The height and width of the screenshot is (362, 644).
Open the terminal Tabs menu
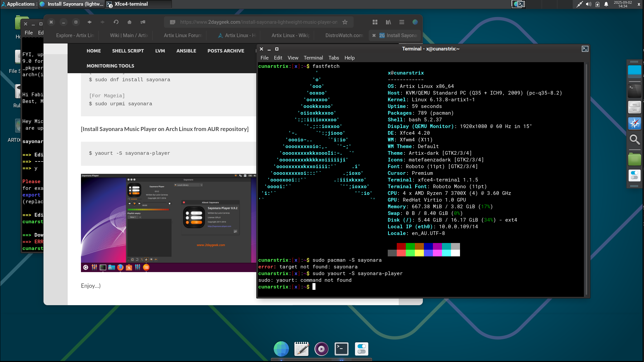click(x=334, y=58)
